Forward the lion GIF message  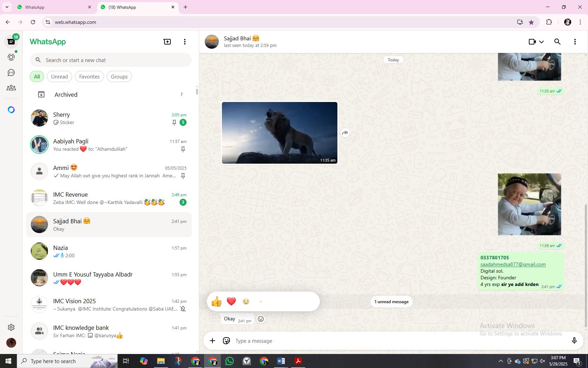345,133
